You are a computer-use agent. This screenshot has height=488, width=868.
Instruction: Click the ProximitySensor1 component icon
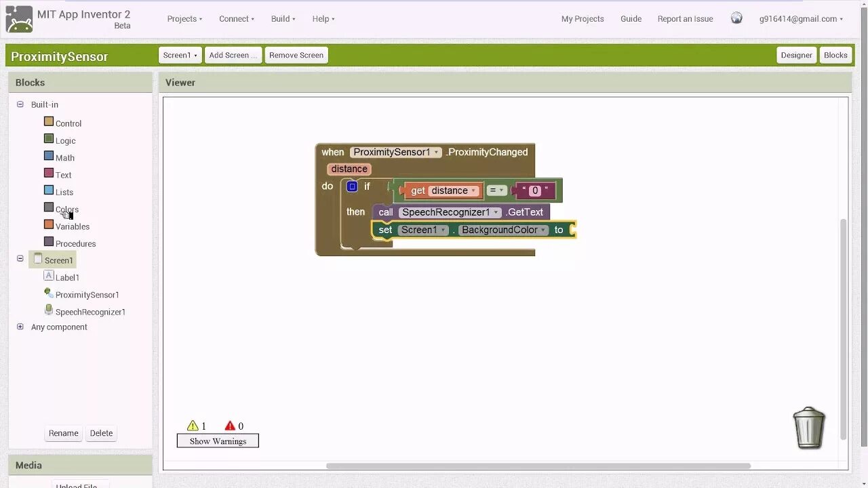pos(49,293)
